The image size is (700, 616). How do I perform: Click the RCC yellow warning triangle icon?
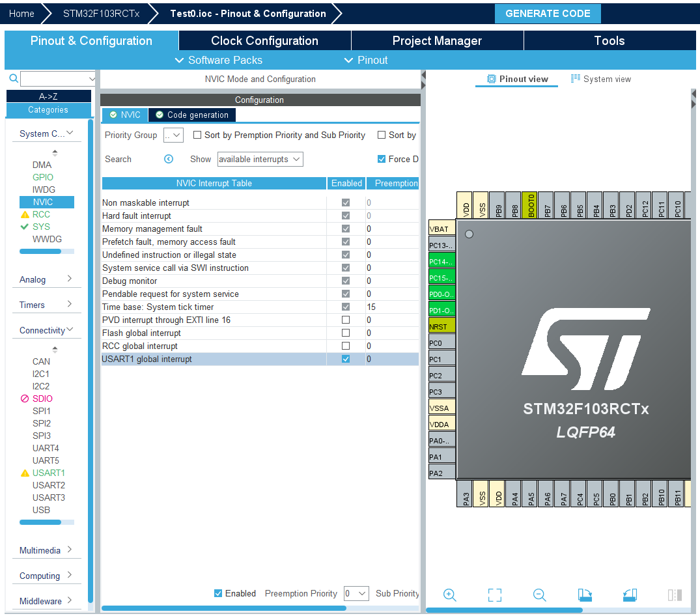[x=25, y=215]
